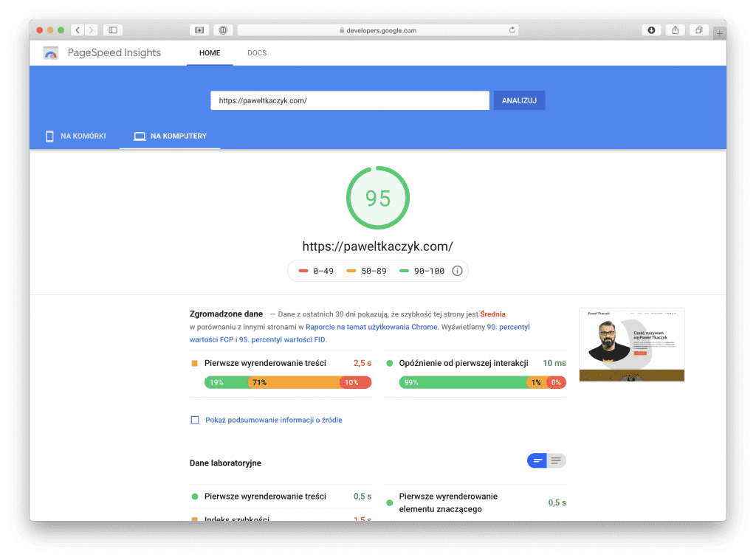Open a new browser tab with the plus icon
The width and height of the screenshot is (756, 560).
coord(718,32)
